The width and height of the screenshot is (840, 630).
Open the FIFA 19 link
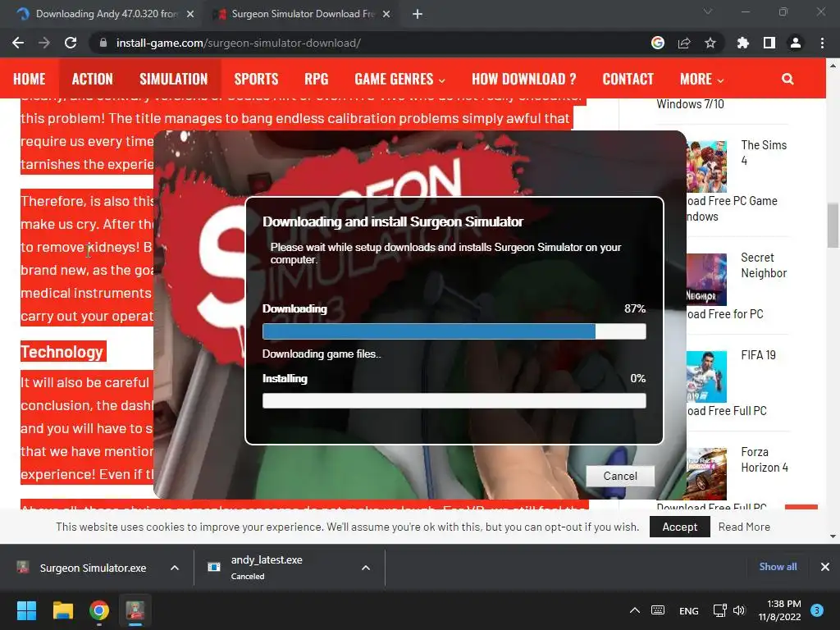(x=758, y=354)
